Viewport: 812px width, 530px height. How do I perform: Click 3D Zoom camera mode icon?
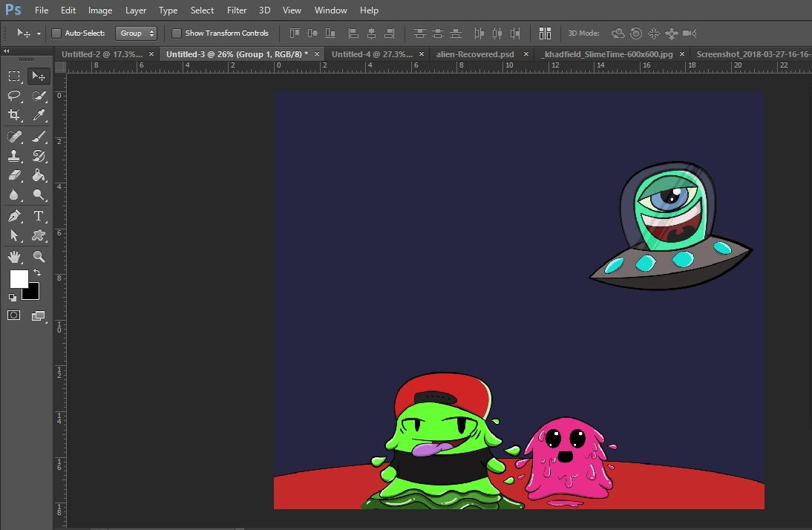(690, 33)
